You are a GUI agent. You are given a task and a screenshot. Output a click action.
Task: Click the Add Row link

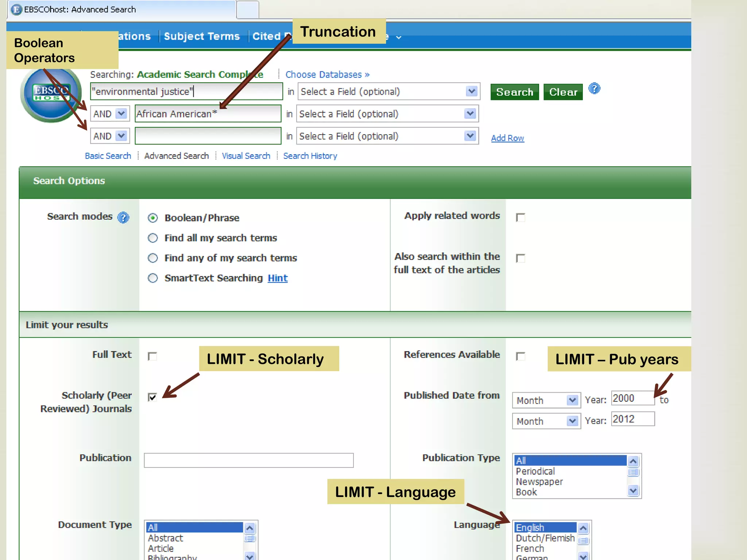click(507, 138)
